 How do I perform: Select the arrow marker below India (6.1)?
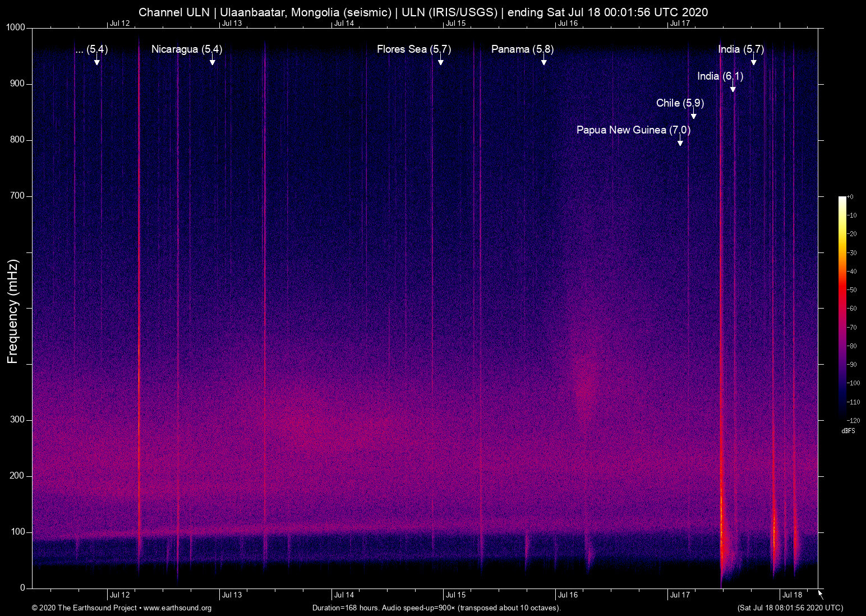click(x=733, y=88)
